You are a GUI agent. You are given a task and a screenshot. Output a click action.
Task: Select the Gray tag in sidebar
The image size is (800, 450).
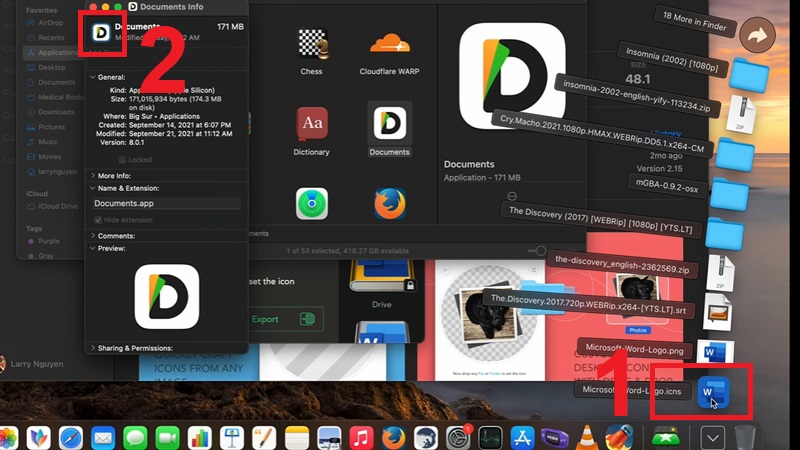click(41, 256)
